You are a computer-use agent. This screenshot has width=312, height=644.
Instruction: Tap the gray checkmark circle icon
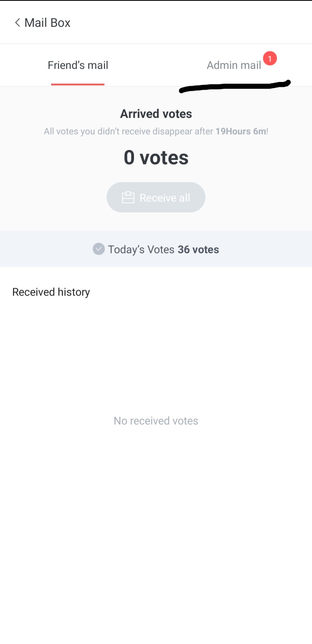[x=99, y=249]
